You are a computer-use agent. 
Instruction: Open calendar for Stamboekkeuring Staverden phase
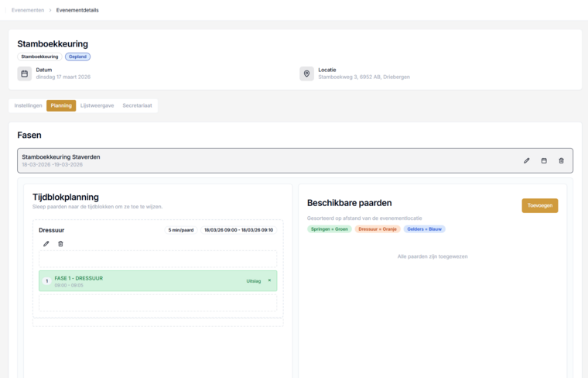coord(544,160)
